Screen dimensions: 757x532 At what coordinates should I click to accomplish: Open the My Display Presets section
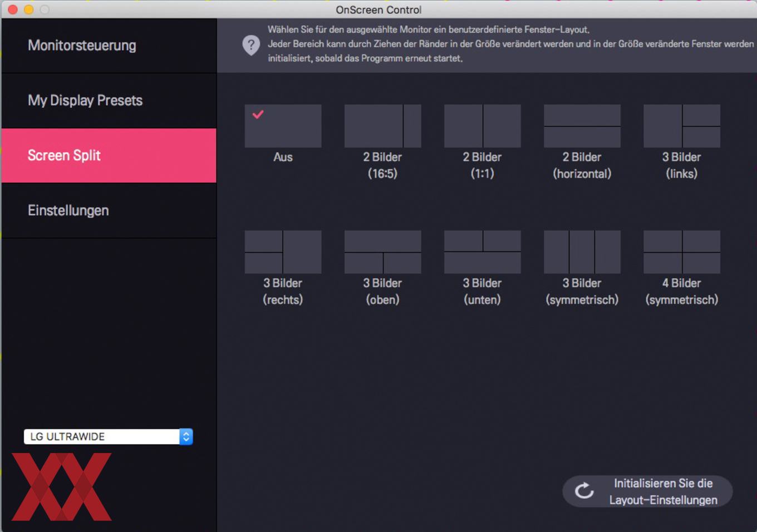[x=109, y=101]
